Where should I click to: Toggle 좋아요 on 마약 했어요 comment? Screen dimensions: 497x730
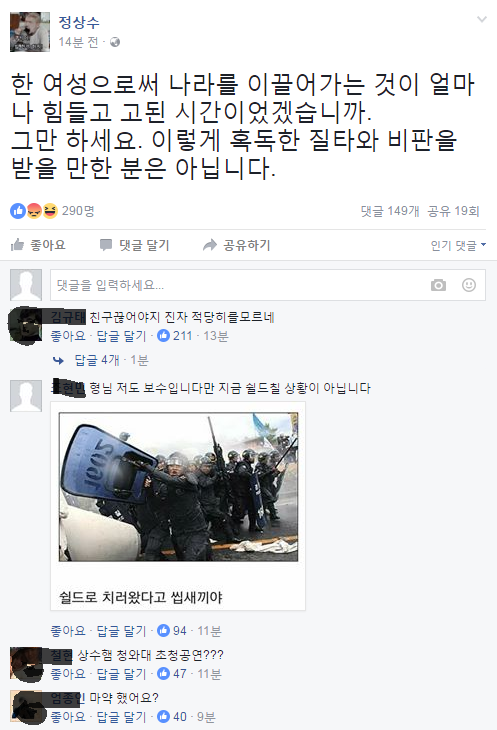click(x=68, y=716)
